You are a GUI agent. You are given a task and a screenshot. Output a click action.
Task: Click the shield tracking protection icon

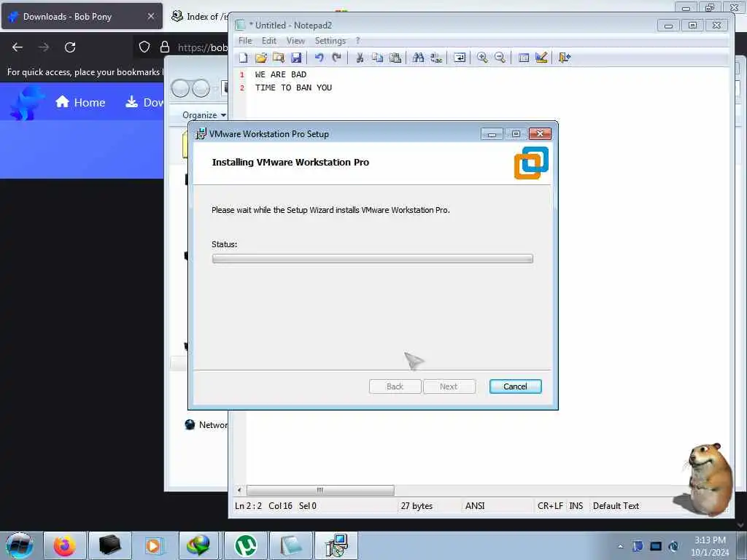click(x=144, y=47)
